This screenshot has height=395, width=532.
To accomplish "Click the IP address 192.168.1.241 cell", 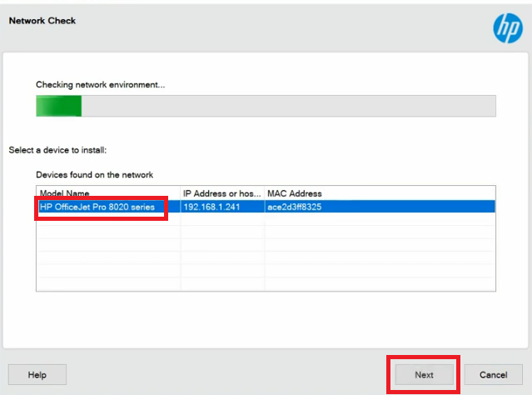I will [222, 207].
